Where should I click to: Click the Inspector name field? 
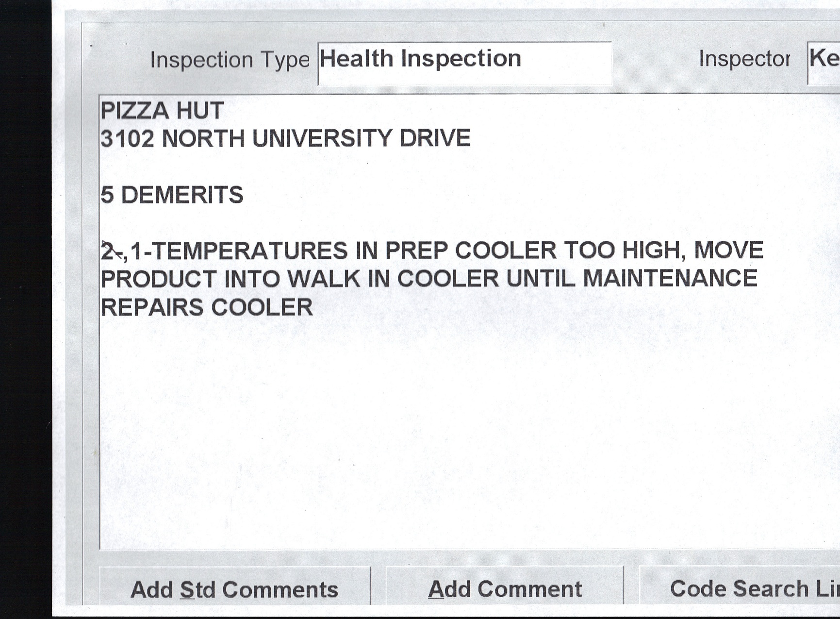click(x=824, y=61)
